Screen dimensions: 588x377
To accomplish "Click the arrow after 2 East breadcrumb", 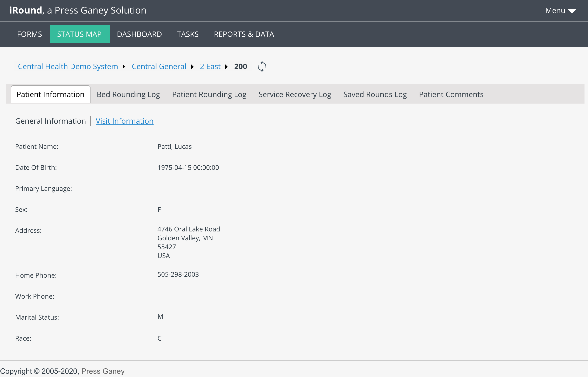I will pyautogui.click(x=226, y=66).
